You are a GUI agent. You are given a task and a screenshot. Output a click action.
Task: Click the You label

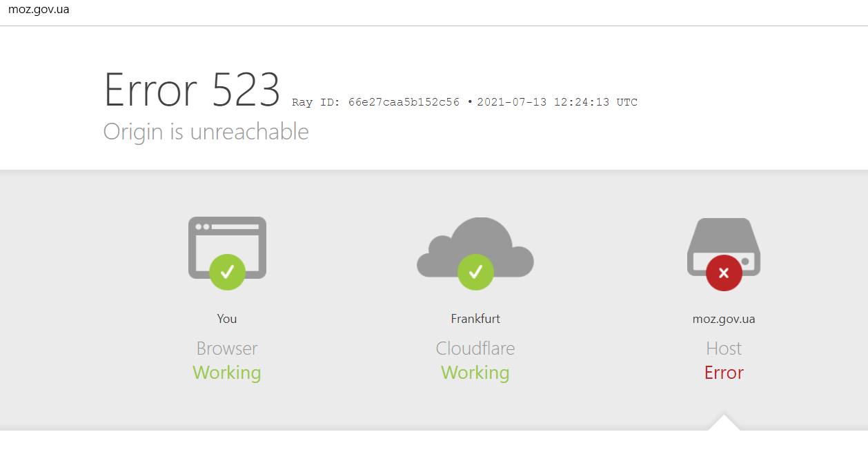pos(227,319)
